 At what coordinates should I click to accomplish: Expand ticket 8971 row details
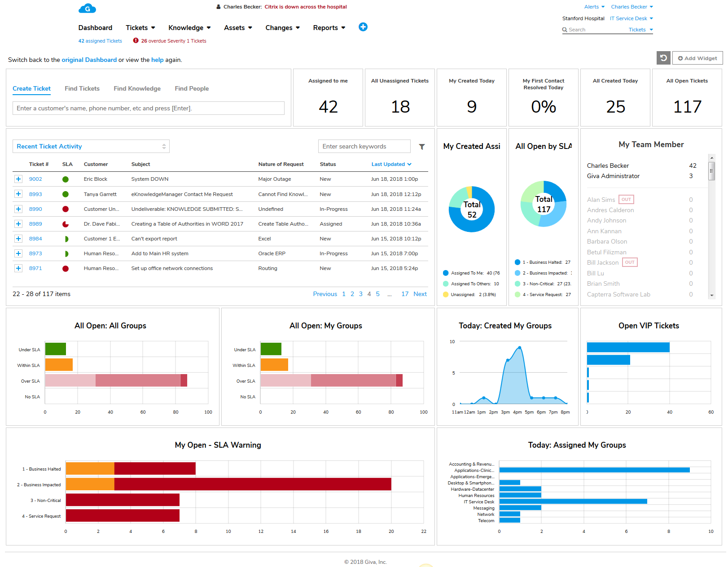18,268
